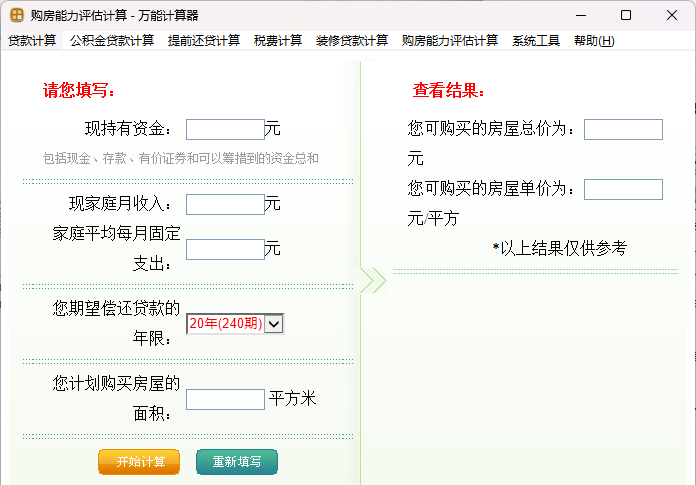Click the 元/平方 unit text
Image resolution: width=696 pixels, height=485 pixels.
pyautogui.click(x=433, y=219)
